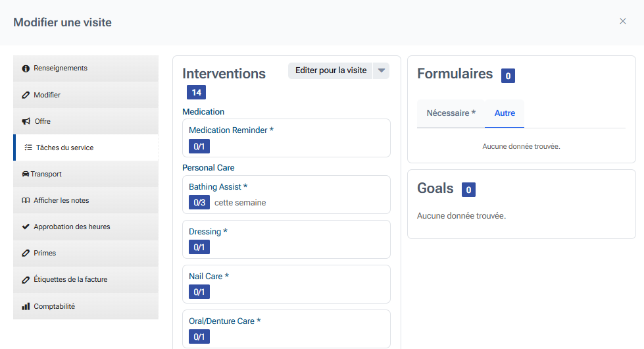Click the car icon beside Transport
Viewport: 644px width, 349px height.
[x=26, y=174]
